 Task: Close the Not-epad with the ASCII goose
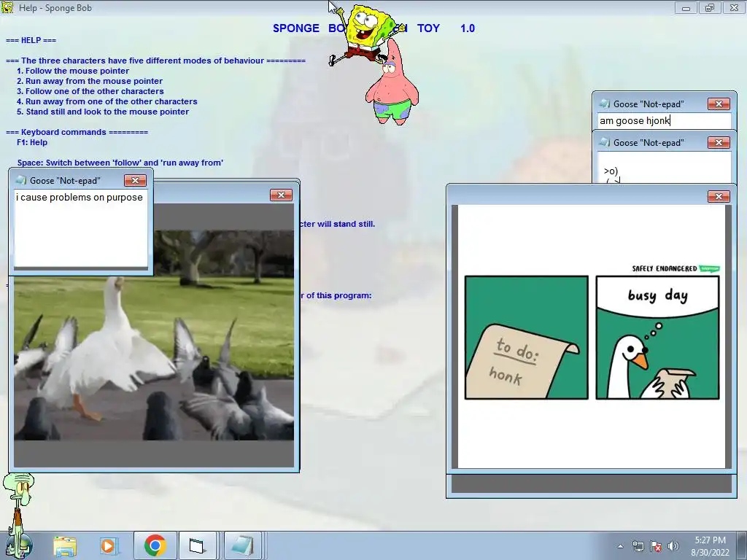(719, 142)
